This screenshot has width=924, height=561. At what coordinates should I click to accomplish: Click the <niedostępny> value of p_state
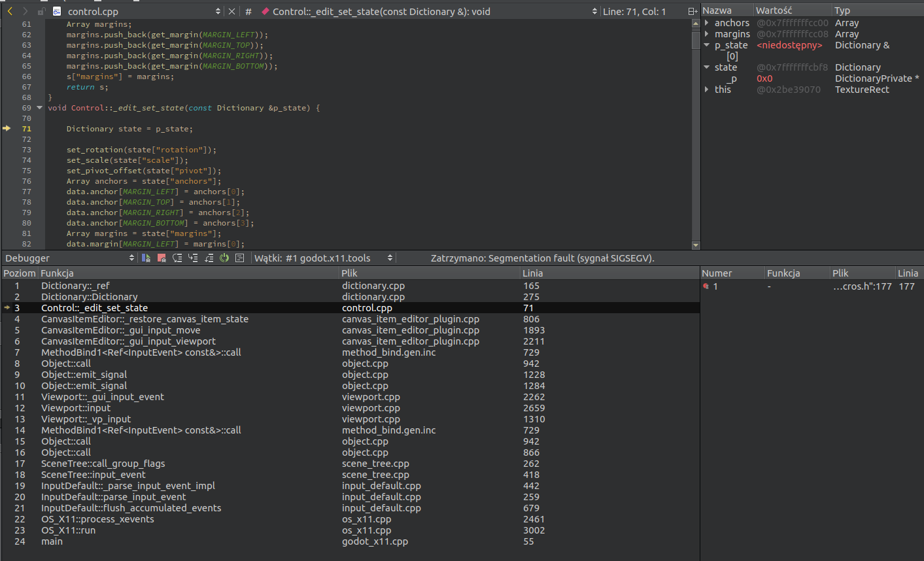[789, 45]
